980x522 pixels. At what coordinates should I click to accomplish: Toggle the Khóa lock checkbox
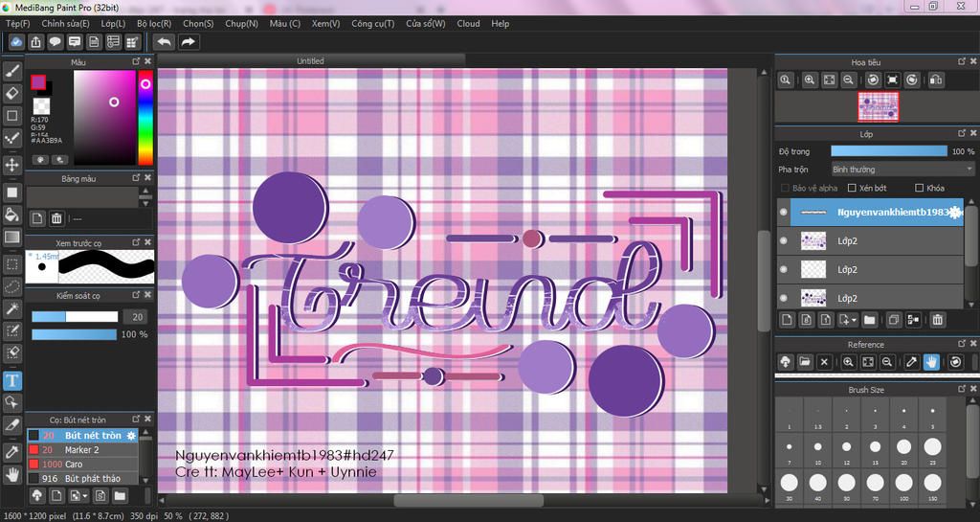tap(919, 188)
